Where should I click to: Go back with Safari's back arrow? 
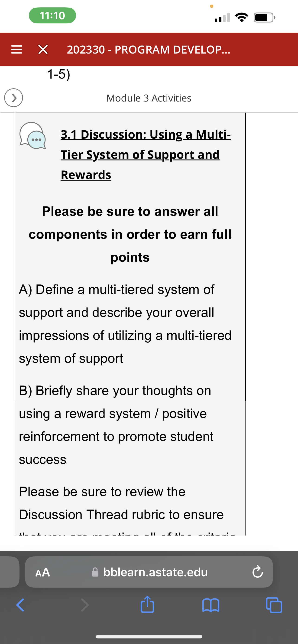(x=20, y=605)
